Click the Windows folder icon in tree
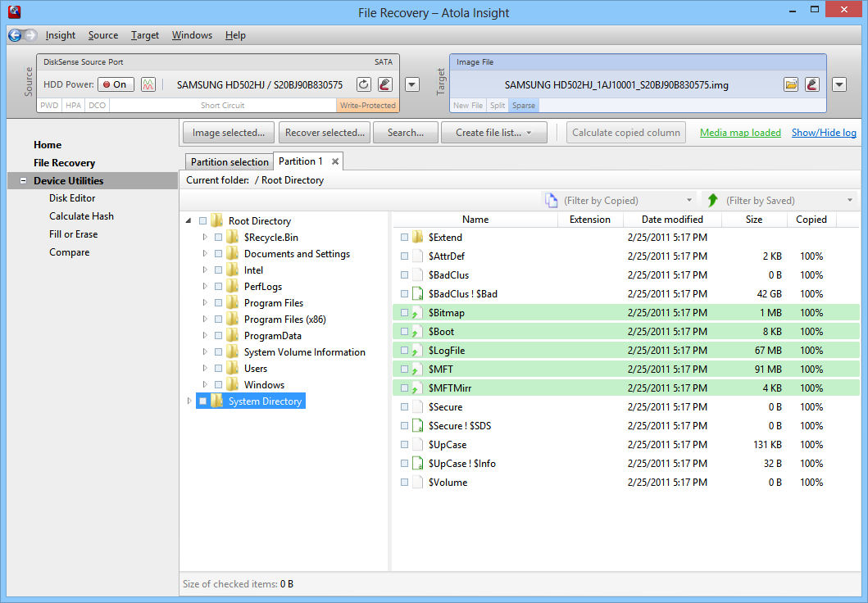The width and height of the screenshot is (868, 603). 233,384
